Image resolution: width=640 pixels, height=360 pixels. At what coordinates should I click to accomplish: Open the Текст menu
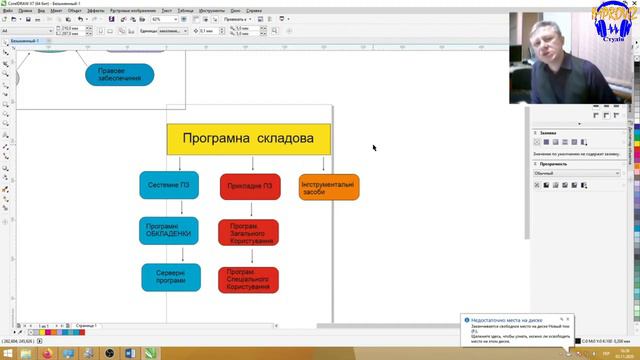point(167,11)
